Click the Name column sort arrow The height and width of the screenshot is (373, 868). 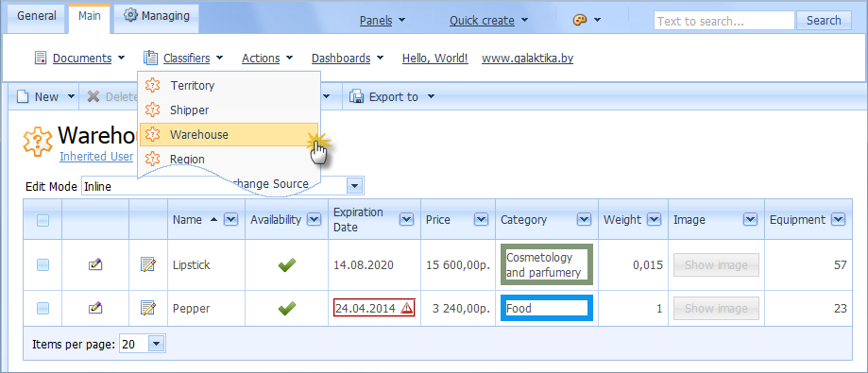213,220
